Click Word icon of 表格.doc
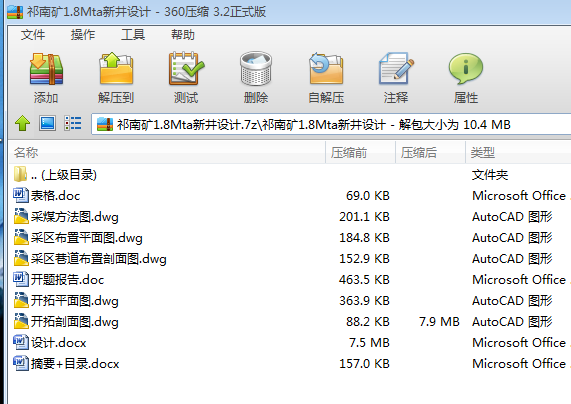Screen dimensions: 571x404 point(21,195)
